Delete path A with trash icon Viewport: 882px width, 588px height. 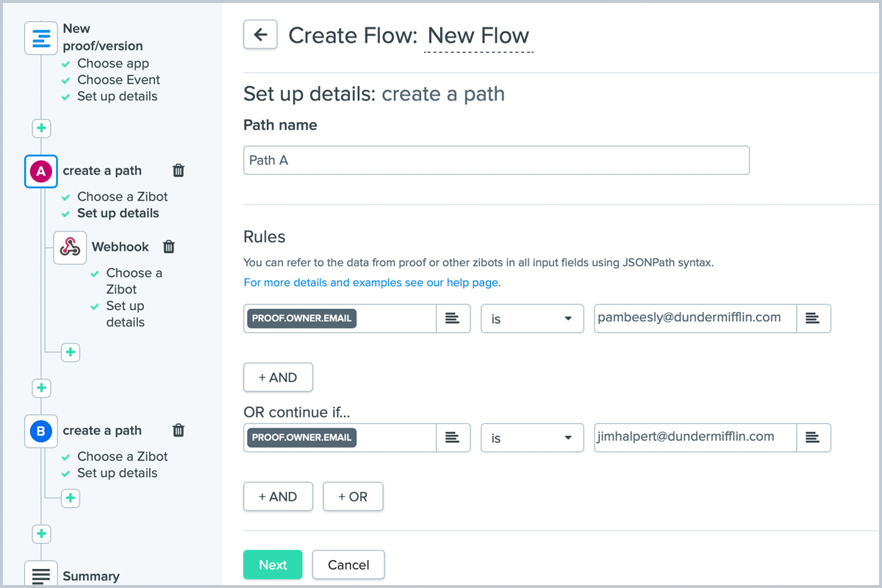[x=179, y=171]
